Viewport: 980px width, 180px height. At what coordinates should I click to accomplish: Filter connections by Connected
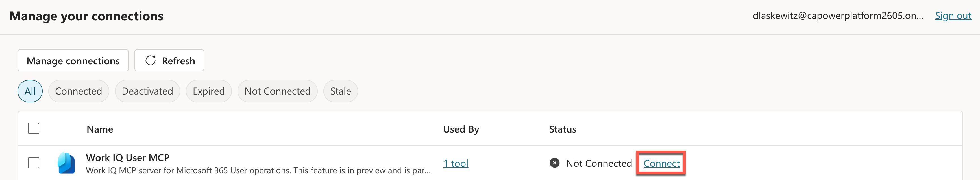(x=78, y=91)
